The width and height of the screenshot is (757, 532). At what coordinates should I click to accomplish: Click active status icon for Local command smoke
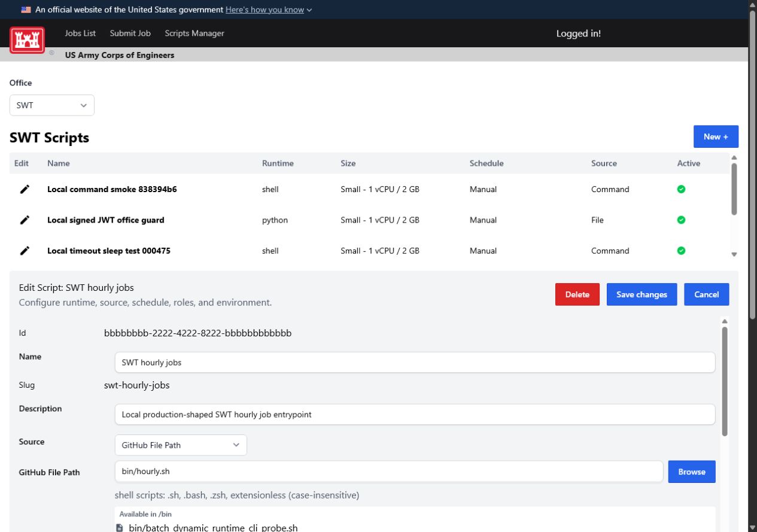[681, 189]
